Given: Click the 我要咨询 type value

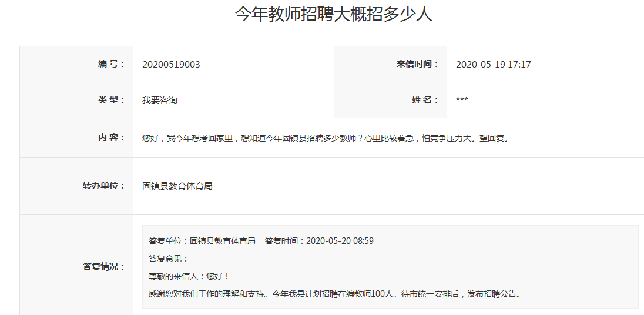Looking at the screenshot, I should (x=160, y=100).
